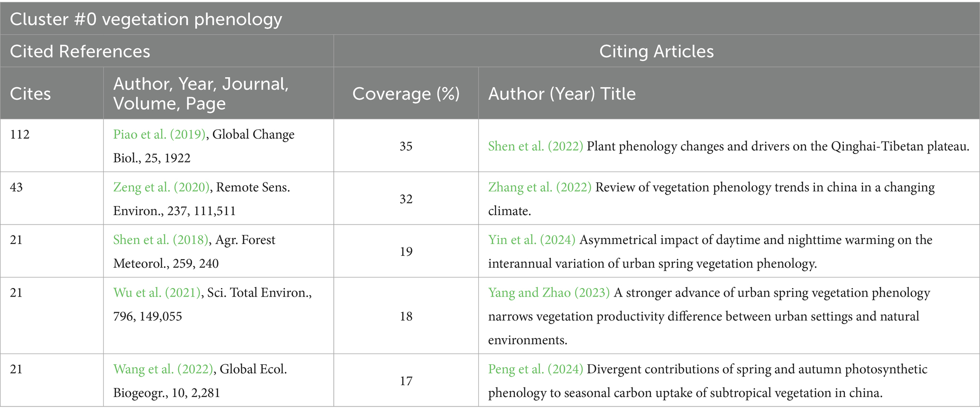Select the coverage value 35 cell

[x=406, y=146]
